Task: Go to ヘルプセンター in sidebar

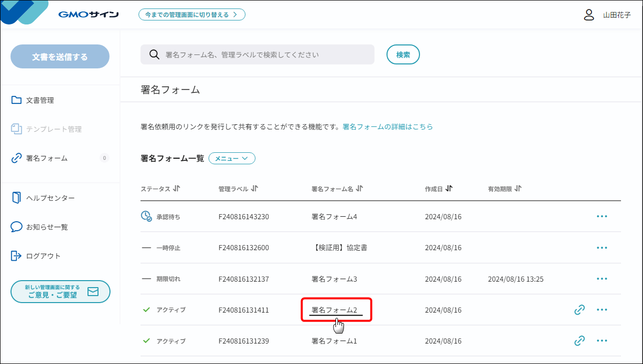Action: [50, 198]
